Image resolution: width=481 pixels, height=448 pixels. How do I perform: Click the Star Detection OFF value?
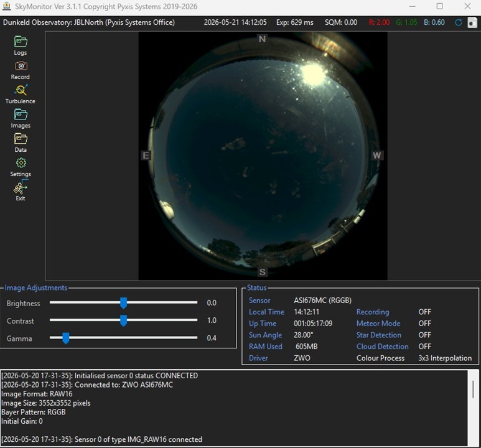tap(425, 335)
